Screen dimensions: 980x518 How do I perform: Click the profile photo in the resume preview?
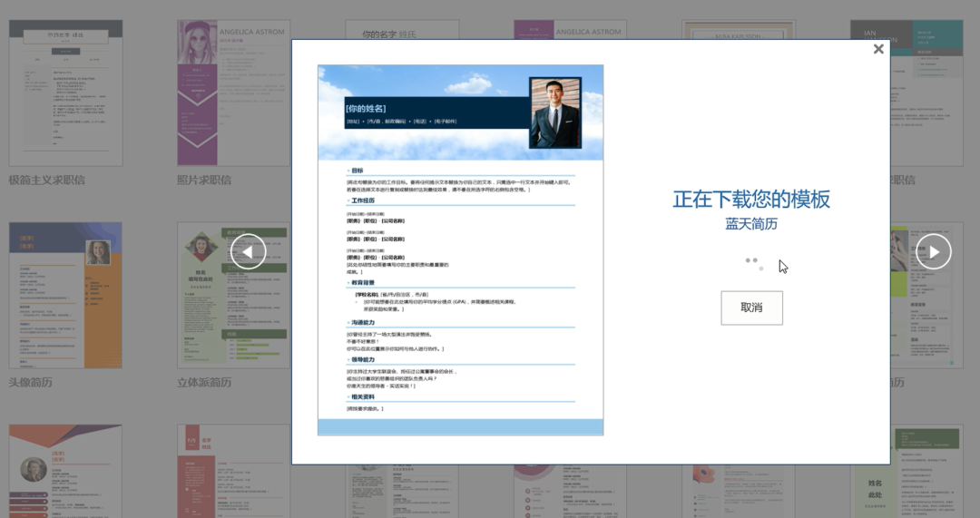pos(554,113)
